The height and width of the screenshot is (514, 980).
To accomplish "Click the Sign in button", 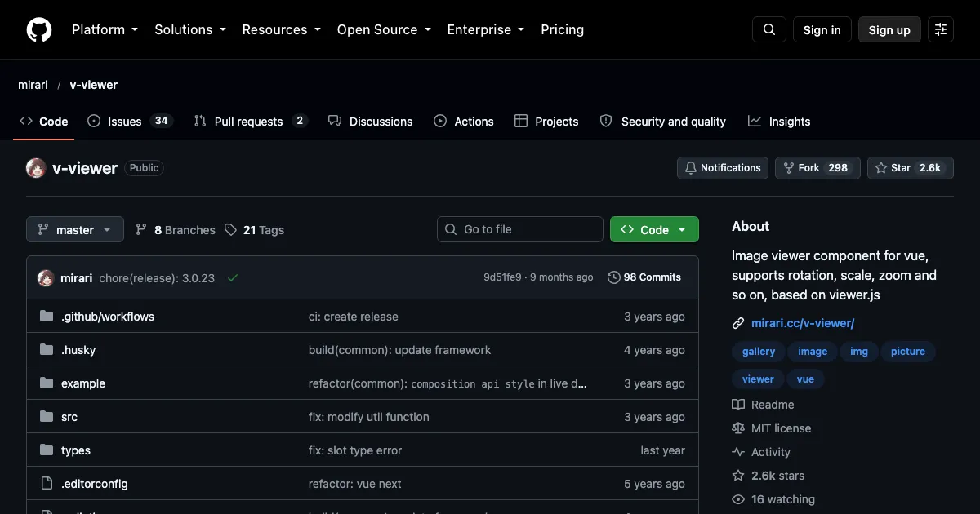I will (x=822, y=29).
